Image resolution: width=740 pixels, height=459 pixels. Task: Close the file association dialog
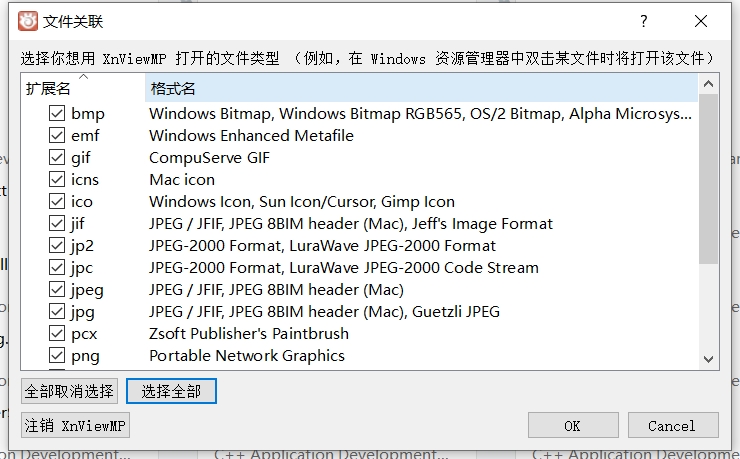(x=702, y=21)
